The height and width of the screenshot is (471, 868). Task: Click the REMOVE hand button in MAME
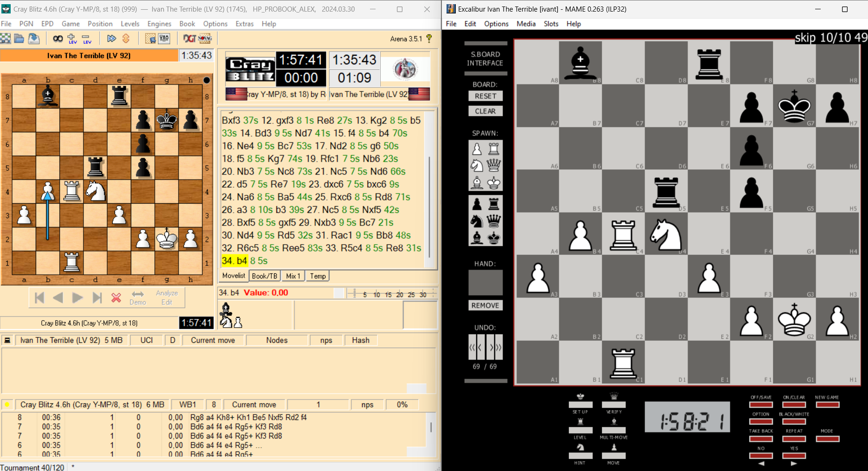tap(485, 305)
